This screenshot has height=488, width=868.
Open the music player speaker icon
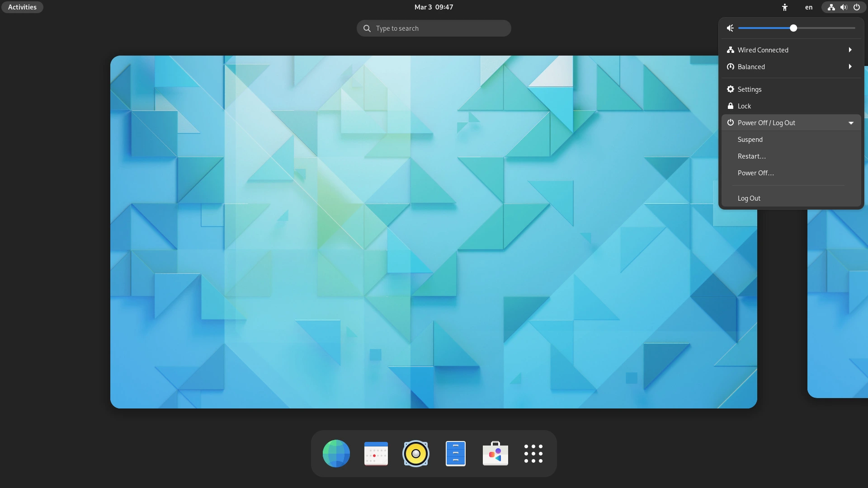click(415, 453)
